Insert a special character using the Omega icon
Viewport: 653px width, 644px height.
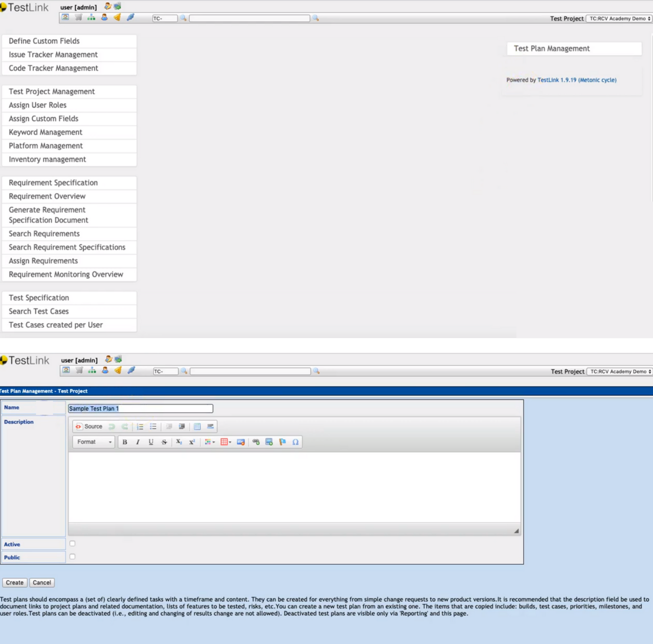pos(296,442)
